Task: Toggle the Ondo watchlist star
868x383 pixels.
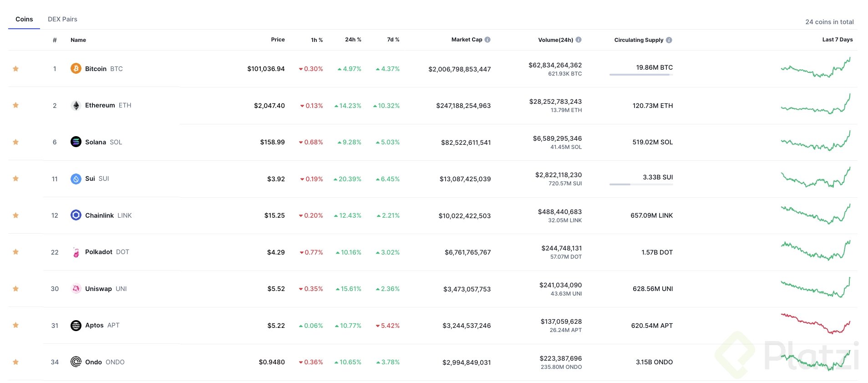Action: pyautogui.click(x=16, y=362)
